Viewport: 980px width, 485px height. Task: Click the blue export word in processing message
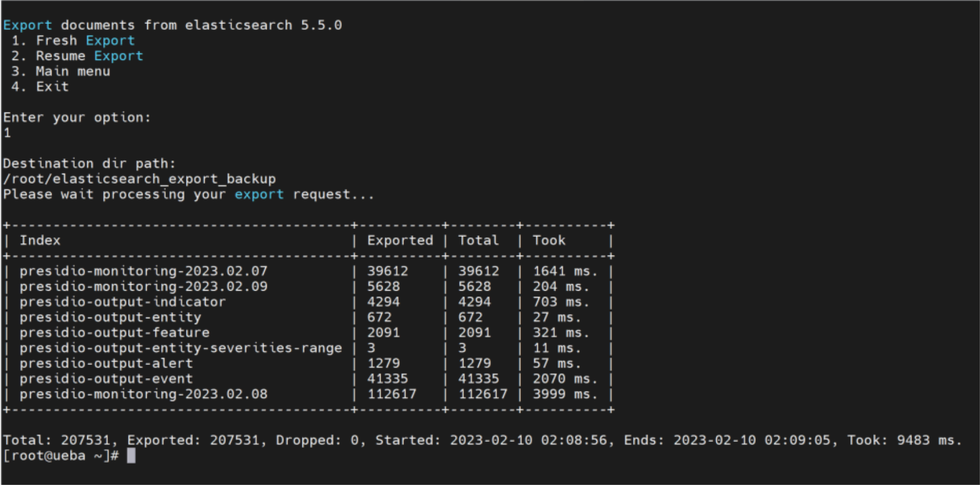point(259,194)
